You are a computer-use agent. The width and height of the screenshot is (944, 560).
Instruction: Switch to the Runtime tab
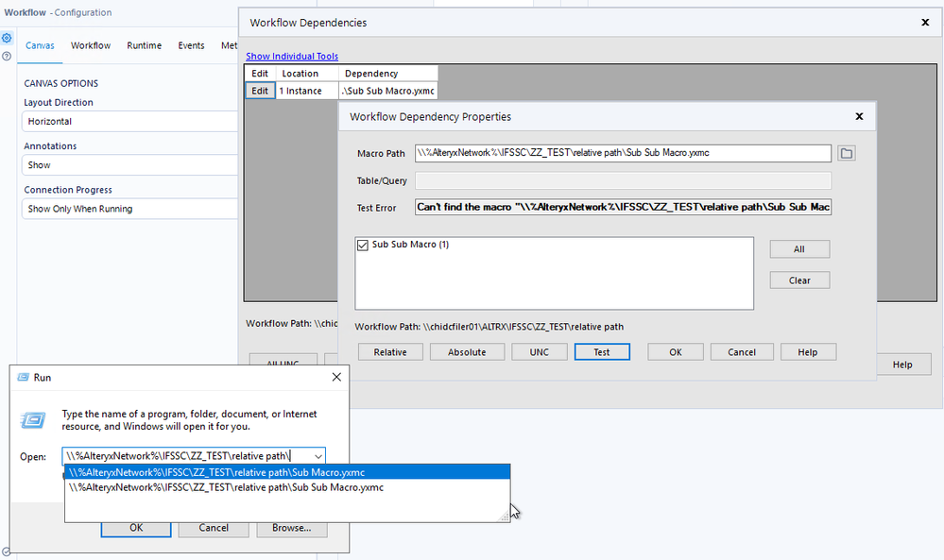144,44
